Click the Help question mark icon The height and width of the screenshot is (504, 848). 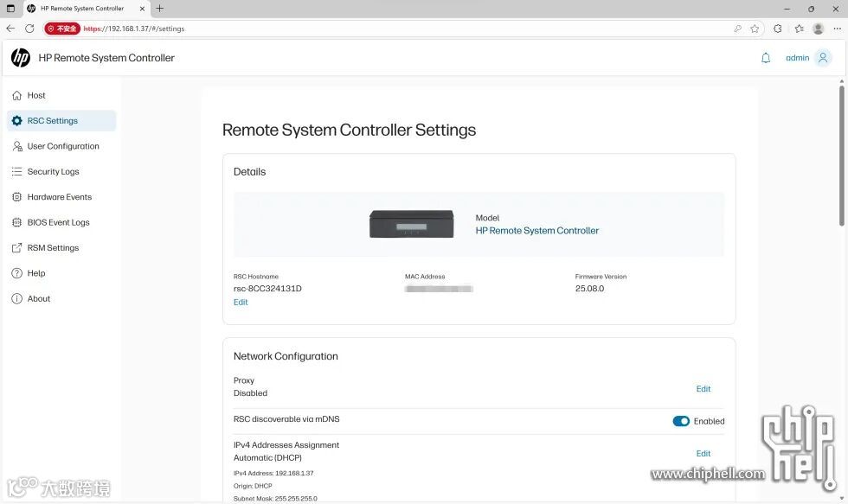pyautogui.click(x=16, y=273)
